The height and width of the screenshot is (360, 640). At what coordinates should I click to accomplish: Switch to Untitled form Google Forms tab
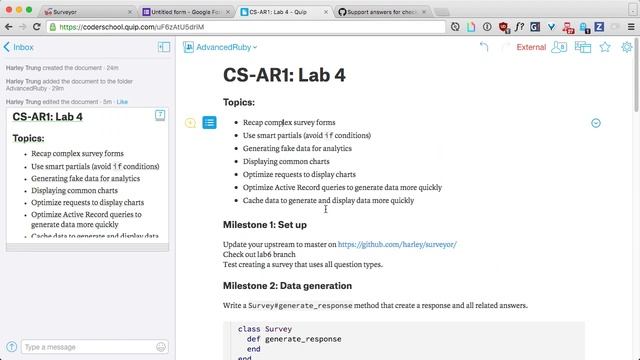click(x=186, y=12)
